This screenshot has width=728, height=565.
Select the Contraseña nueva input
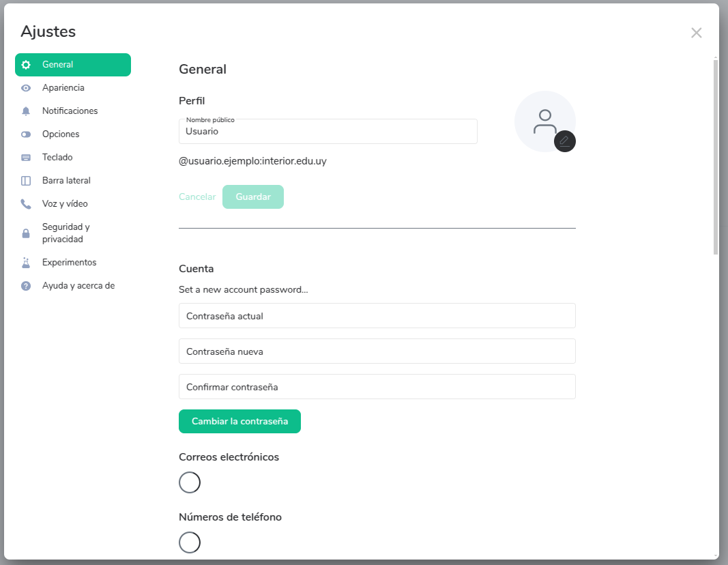pos(377,351)
